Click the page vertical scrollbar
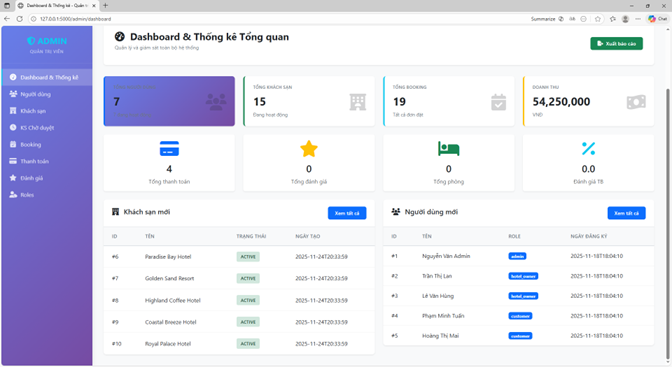 pos(668,223)
